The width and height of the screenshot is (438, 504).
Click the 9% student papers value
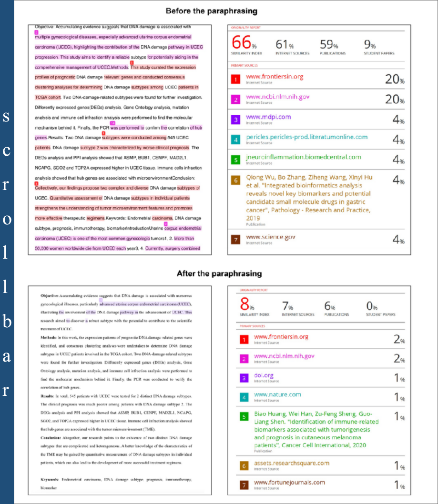coord(370,44)
